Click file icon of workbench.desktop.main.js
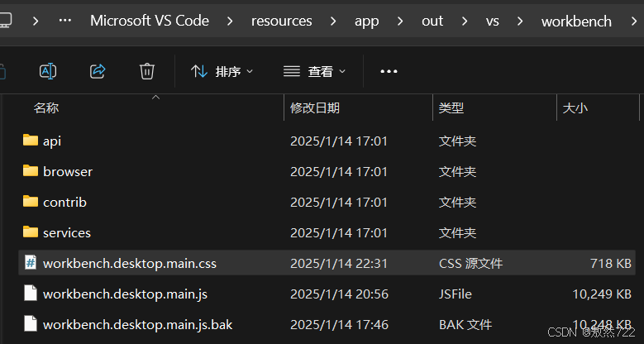 [x=31, y=294]
